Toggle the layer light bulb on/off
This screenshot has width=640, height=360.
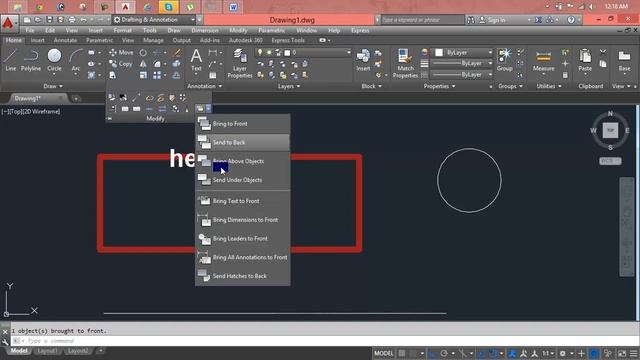tap(260, 52)
